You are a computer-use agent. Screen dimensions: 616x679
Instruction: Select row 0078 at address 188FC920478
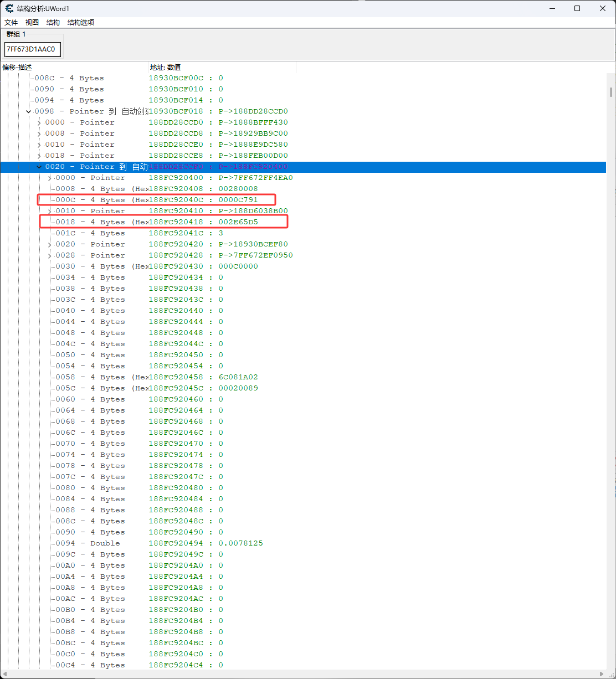pyautogui.click(x=303, y=466)
